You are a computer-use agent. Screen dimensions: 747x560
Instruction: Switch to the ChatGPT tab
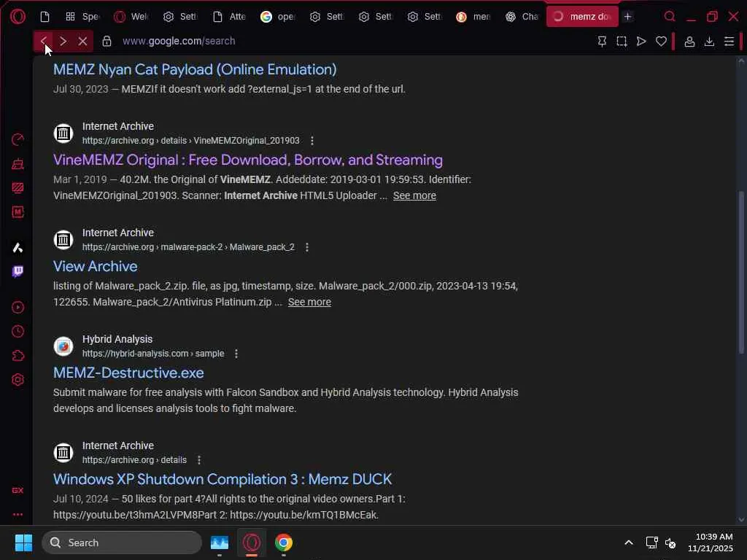pos(522,17)
